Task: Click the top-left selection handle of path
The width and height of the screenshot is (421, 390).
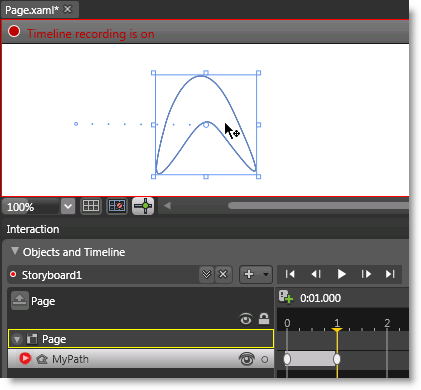Action: pyautogui.click(x=154, y=73)
